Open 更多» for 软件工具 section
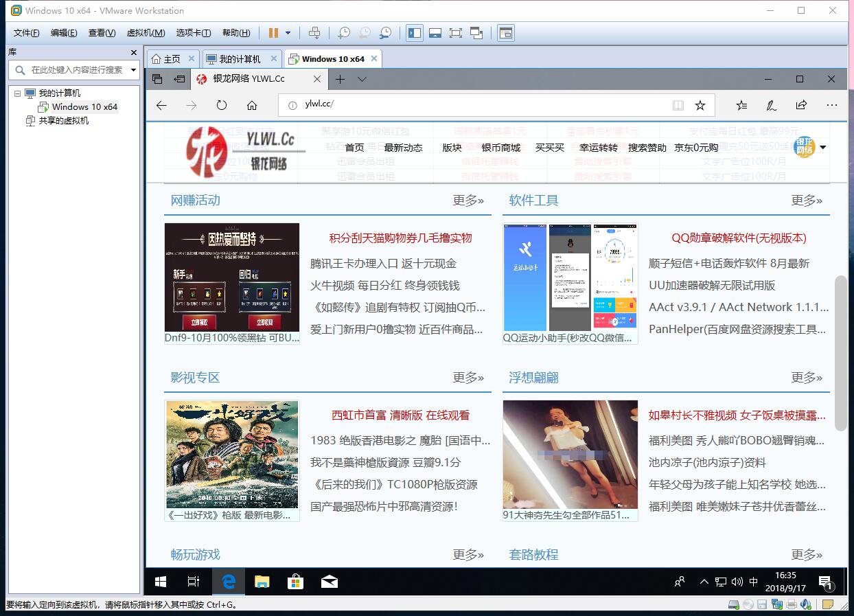854x616 pixels. (x=807, y=201)
